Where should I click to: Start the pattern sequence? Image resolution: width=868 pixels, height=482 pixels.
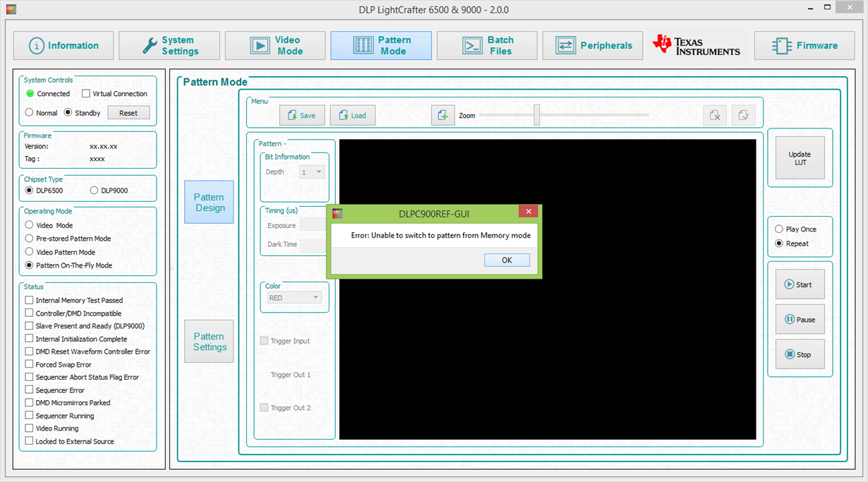[x=800, y=284]
